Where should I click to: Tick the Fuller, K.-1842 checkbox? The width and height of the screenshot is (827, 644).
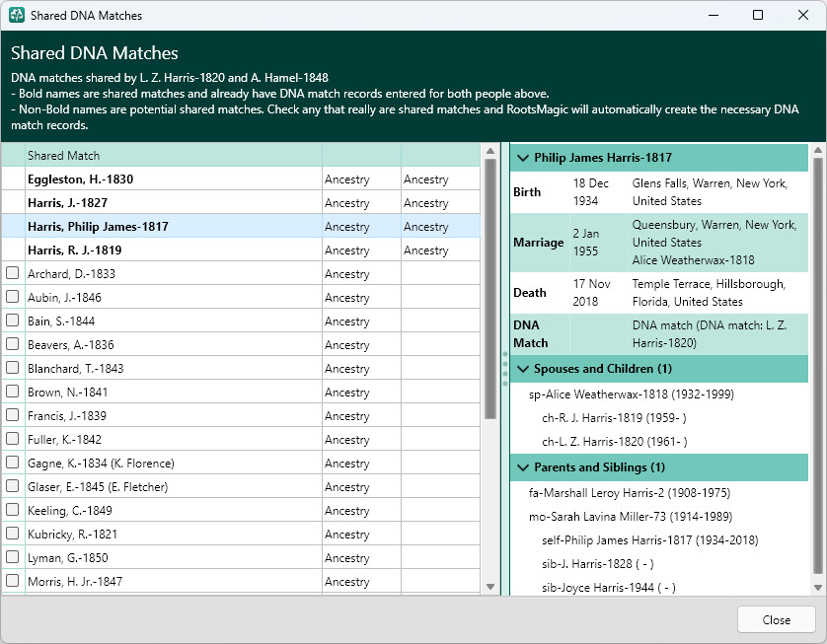click(x=12, y=439)
